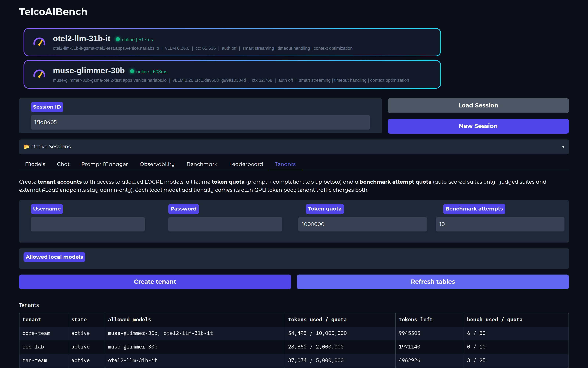Click the TelcoAIBench heading
Viewport: 588px width, 368px height.
click(x=53, y=12)
